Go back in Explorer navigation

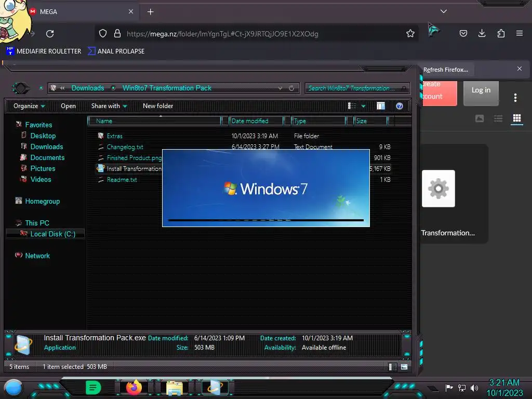point(20,88)
